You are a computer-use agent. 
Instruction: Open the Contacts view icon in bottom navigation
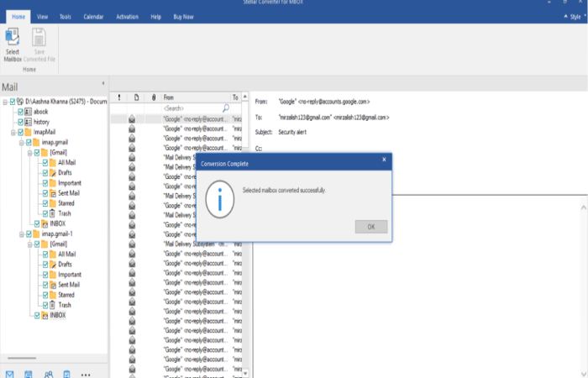pyautogui.click(x=49, y=375)
